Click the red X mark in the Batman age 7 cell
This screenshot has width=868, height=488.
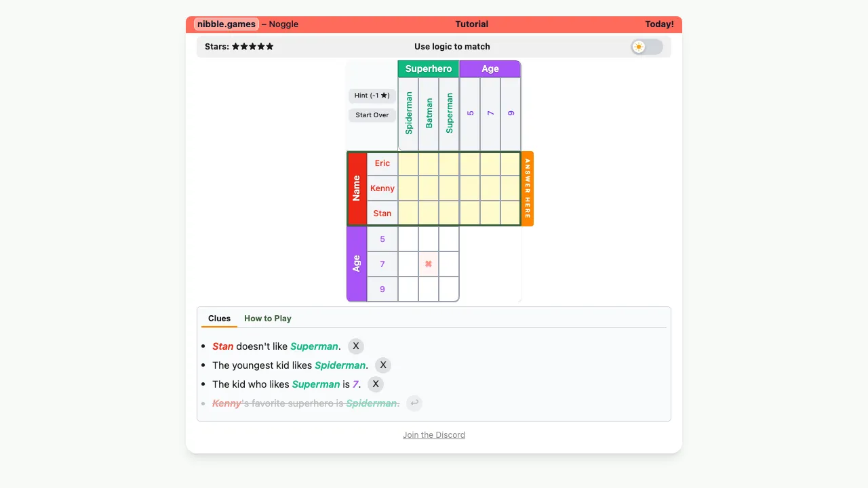429,264
